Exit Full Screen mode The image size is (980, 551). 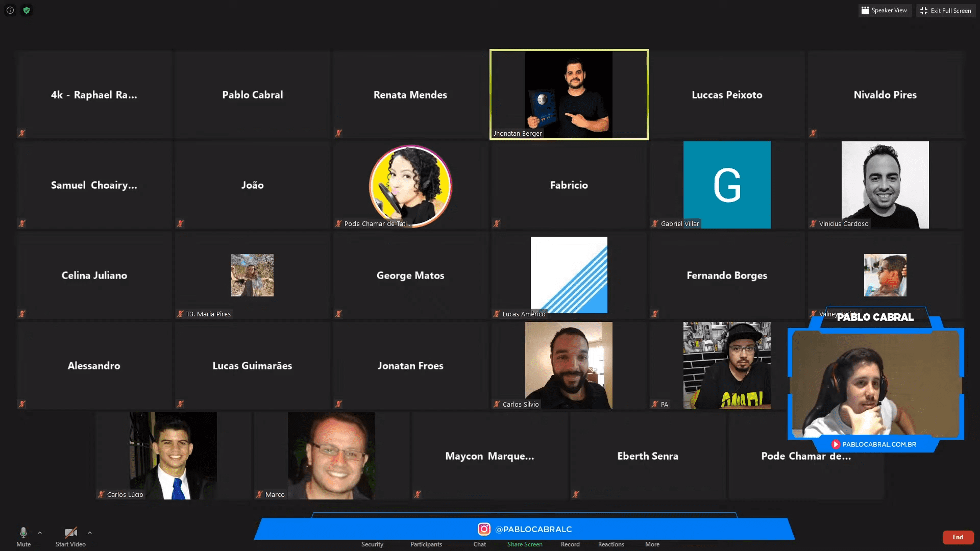[946, 10]
